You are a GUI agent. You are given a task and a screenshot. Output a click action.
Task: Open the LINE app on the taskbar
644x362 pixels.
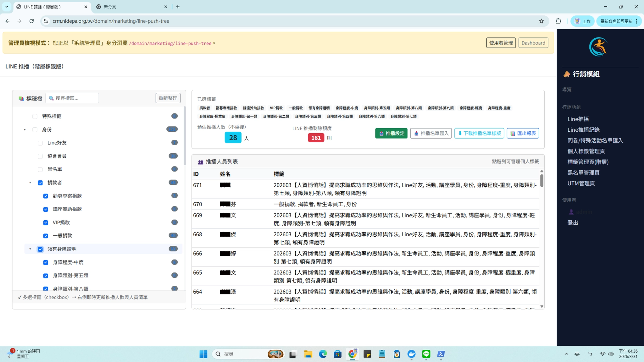[426, 354]
